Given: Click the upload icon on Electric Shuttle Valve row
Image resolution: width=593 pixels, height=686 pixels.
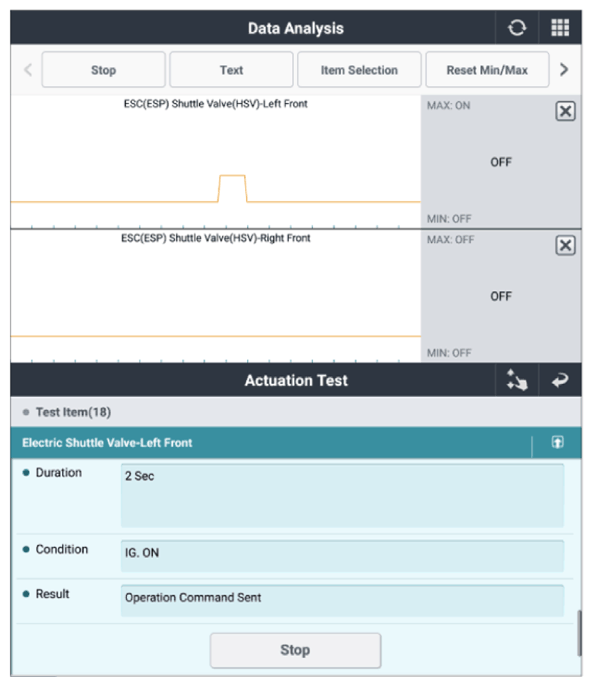Looking at the screenshot, I should 557,442.
